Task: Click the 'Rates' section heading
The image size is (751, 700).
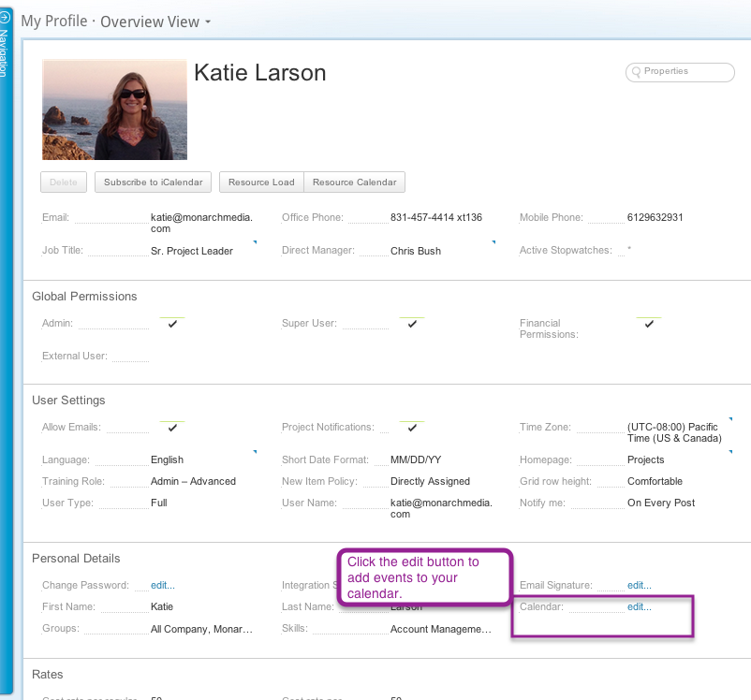Action: point(48,674)
